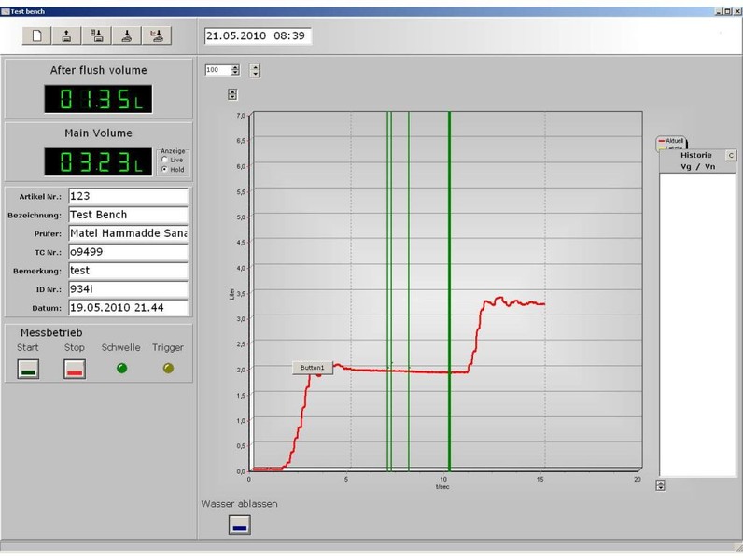Click the spinner below the Historie panel

point(661,484)
